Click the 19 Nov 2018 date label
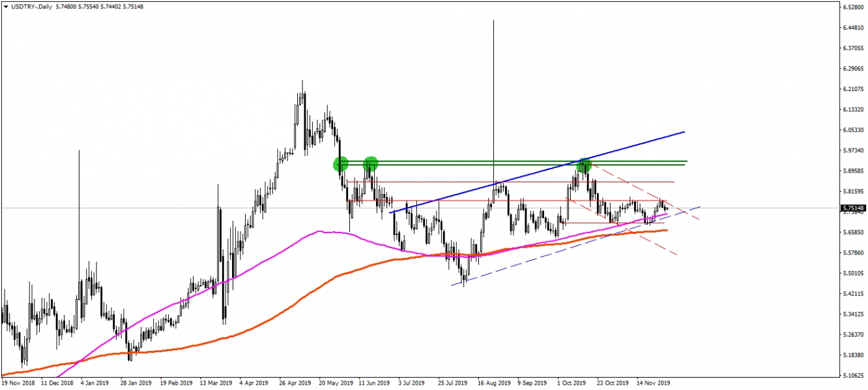The height and width of the screenshot is (390, 868). (x=18, y=383)
